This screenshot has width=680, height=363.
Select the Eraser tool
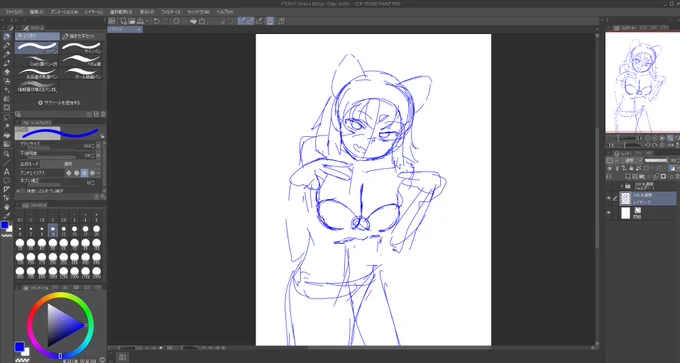[7, 72]
